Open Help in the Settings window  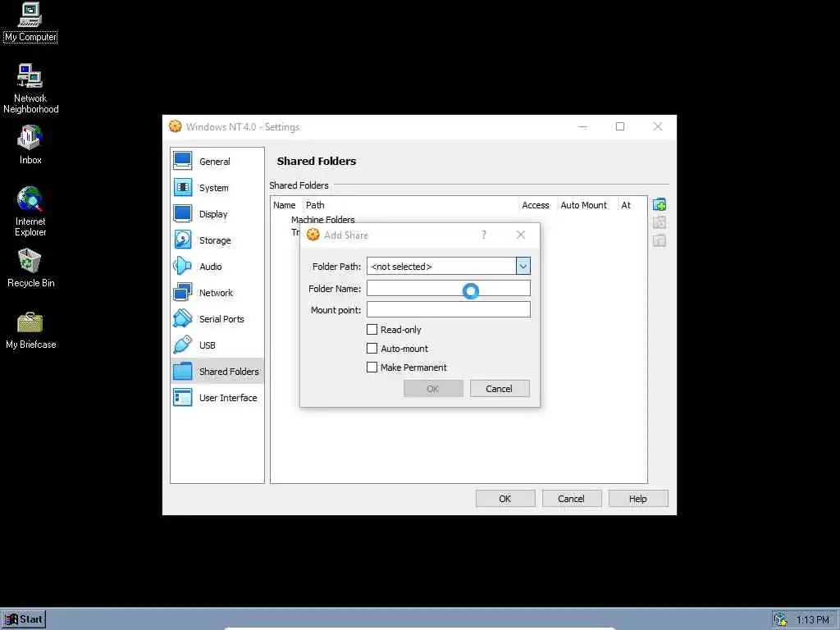coord(638,499)
